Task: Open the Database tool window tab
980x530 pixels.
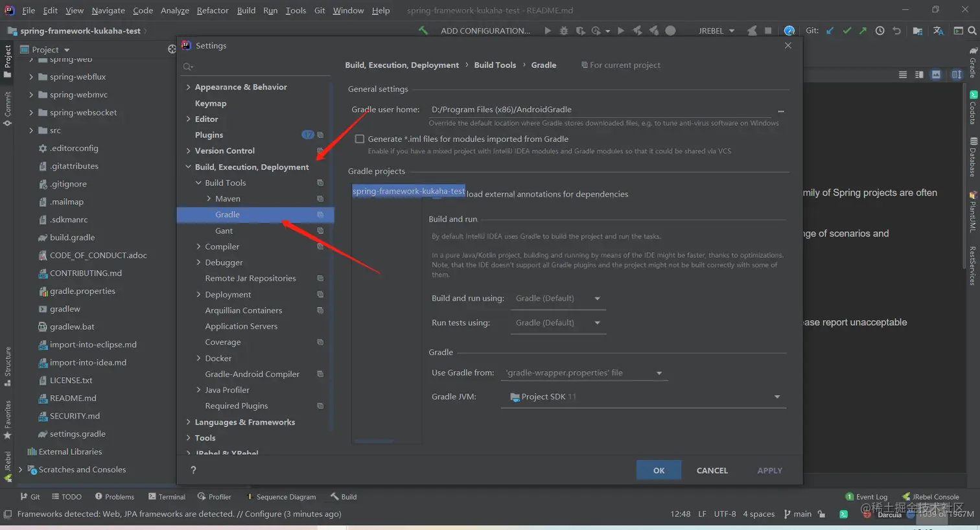Action: click(x=973, y=157)
